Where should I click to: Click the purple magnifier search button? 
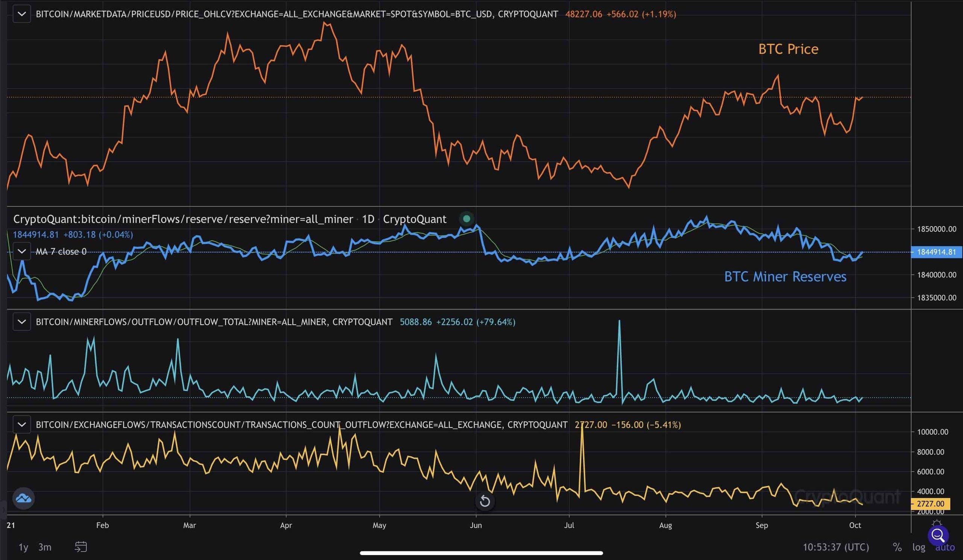[x=938, y=536]
